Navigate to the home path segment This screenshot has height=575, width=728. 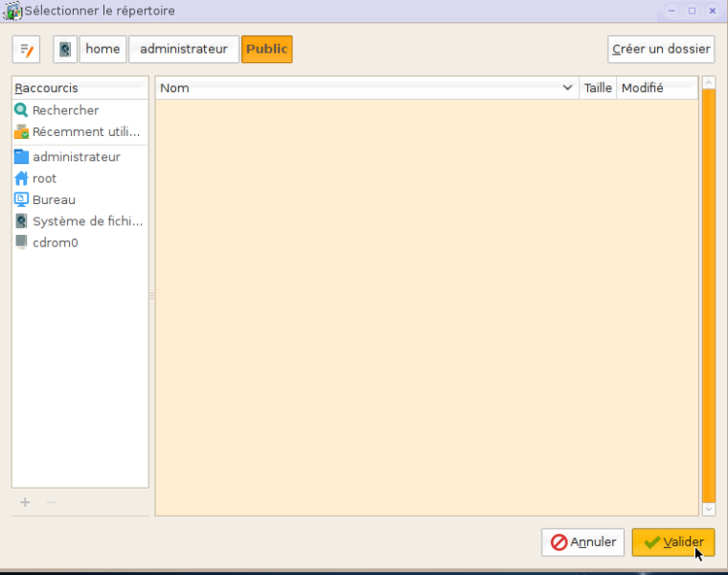coord(102,49)
